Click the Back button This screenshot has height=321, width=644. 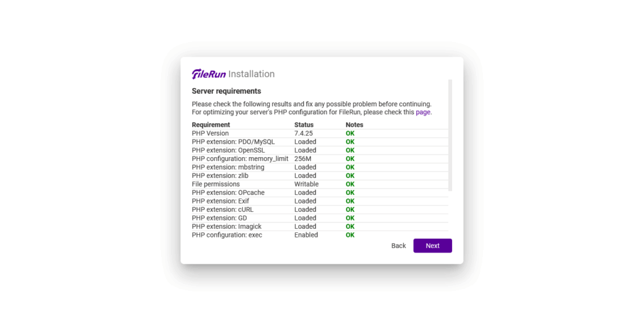398,246
